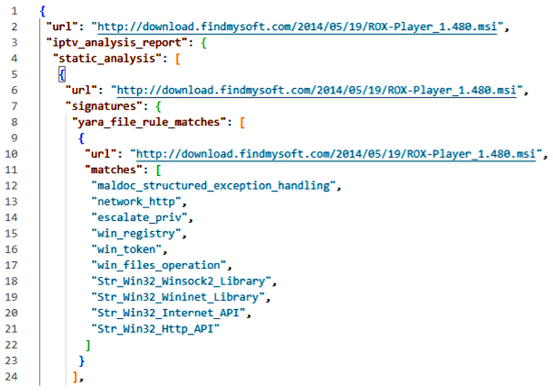Click the "Str_Win32_Http_API" string
Screen dimensions: 553x392
155,329
